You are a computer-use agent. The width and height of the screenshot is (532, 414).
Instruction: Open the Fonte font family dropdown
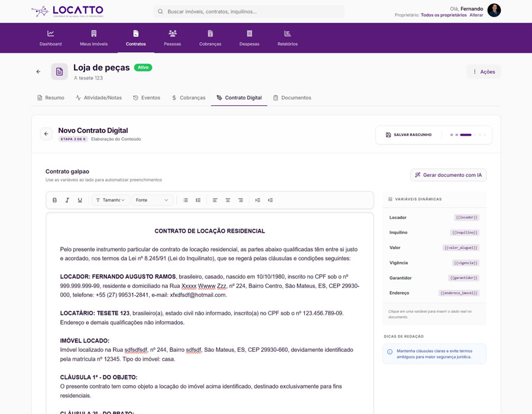click(152, 200)
